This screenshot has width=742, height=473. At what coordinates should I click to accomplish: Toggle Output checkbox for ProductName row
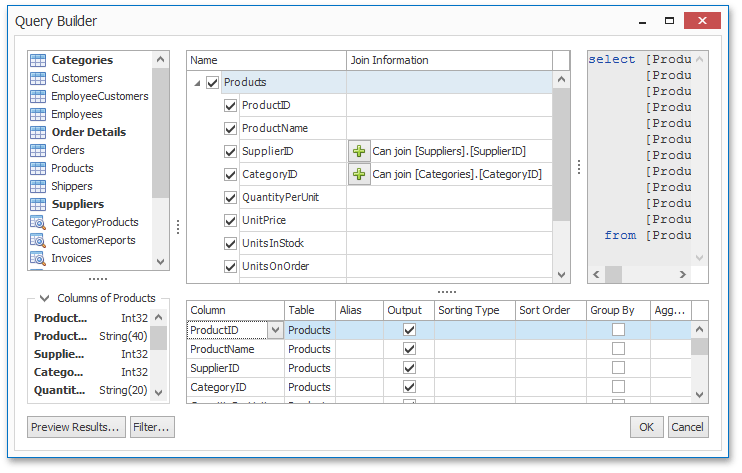click(409, 349)
